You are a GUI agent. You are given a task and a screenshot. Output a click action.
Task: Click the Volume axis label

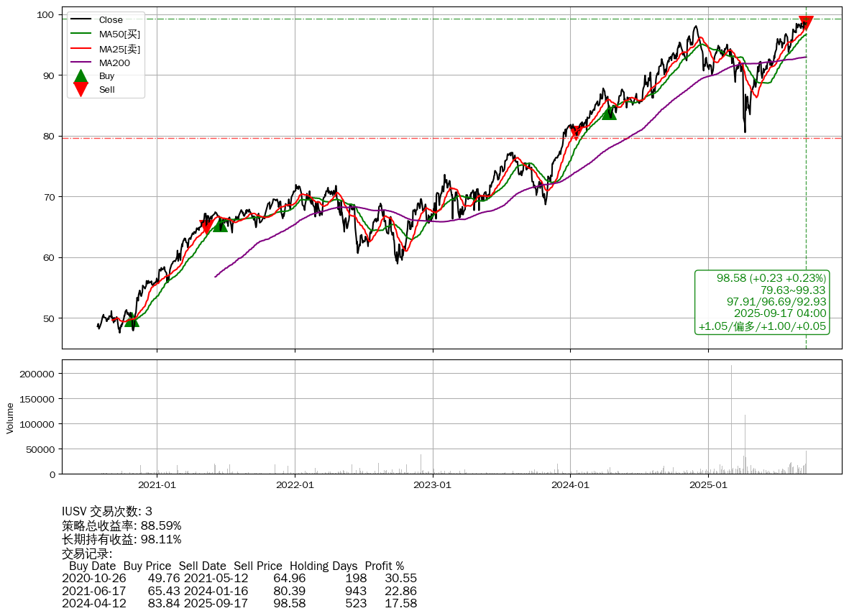[10, 418]
